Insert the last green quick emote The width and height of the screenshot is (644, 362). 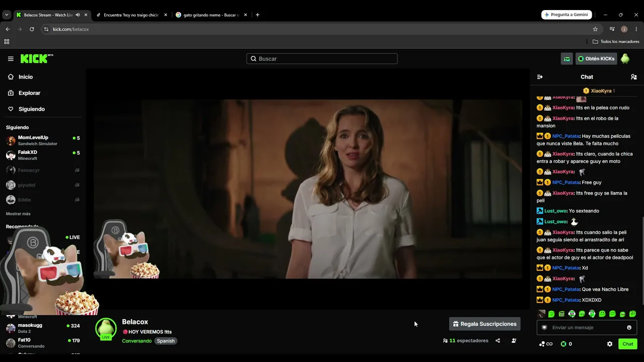632,314
